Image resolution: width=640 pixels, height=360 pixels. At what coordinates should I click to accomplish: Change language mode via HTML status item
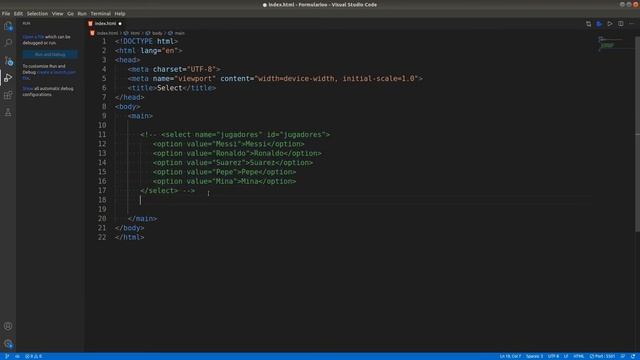pyautogui.click(x=578, y=356)
